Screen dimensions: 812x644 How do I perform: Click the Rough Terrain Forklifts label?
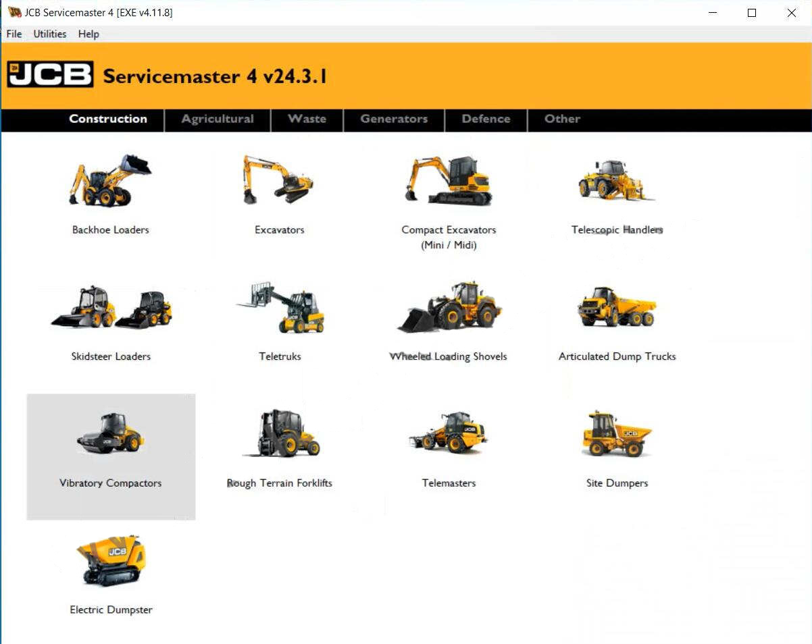point(280,483)
